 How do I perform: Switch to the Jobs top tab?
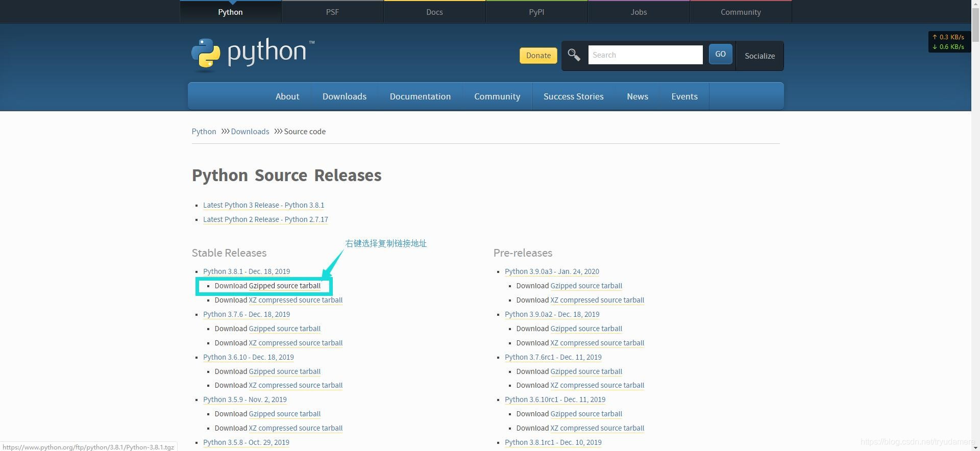(639, 12)
